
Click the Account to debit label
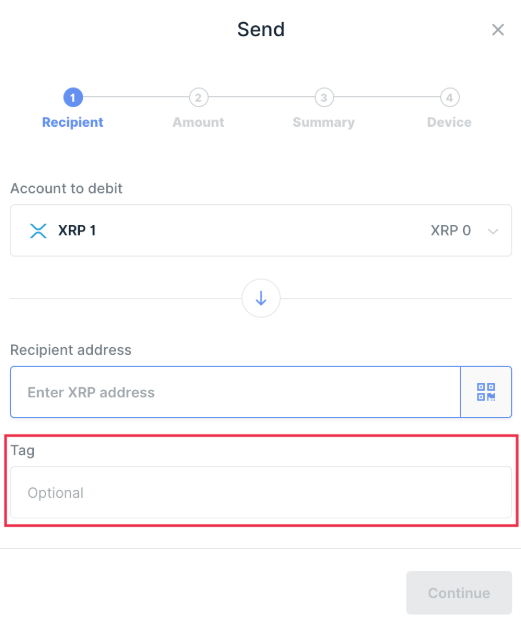click(66, 188)
